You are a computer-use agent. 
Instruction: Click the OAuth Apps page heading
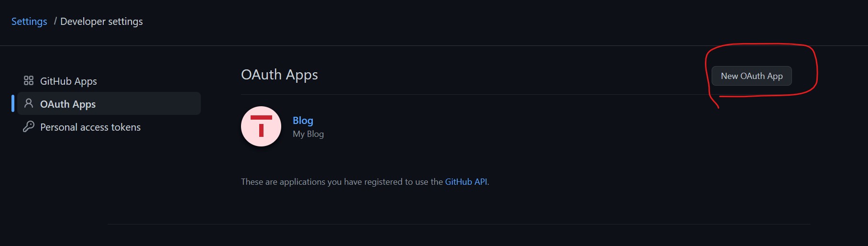[x=279, y=75]
